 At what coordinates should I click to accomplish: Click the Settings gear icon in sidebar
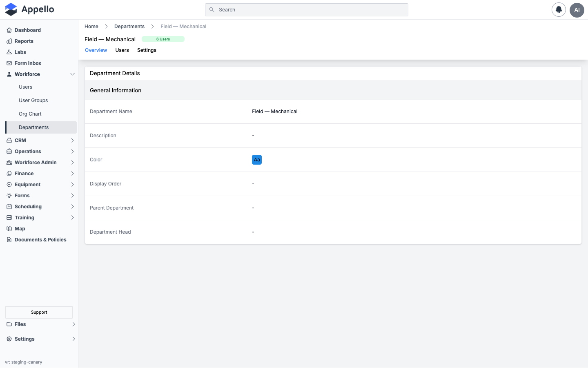pyautogui.click(x=9, y=339)
